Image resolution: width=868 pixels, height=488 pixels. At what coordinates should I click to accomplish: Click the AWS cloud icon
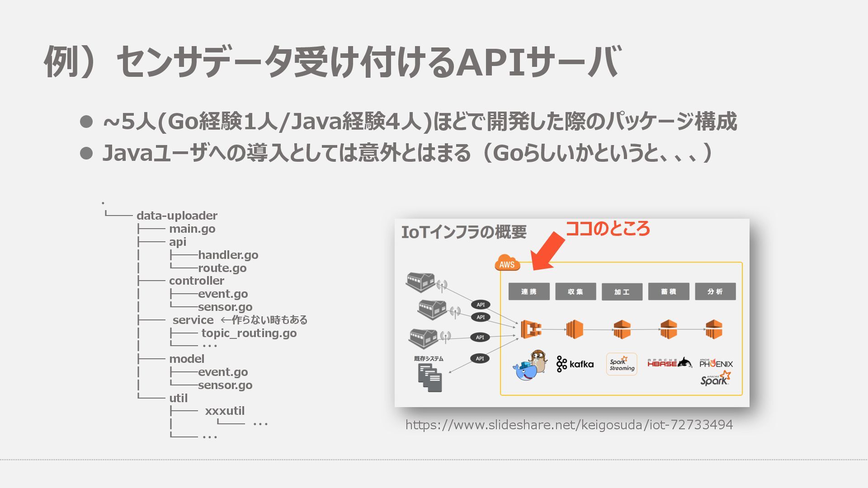tap(507, 263)
